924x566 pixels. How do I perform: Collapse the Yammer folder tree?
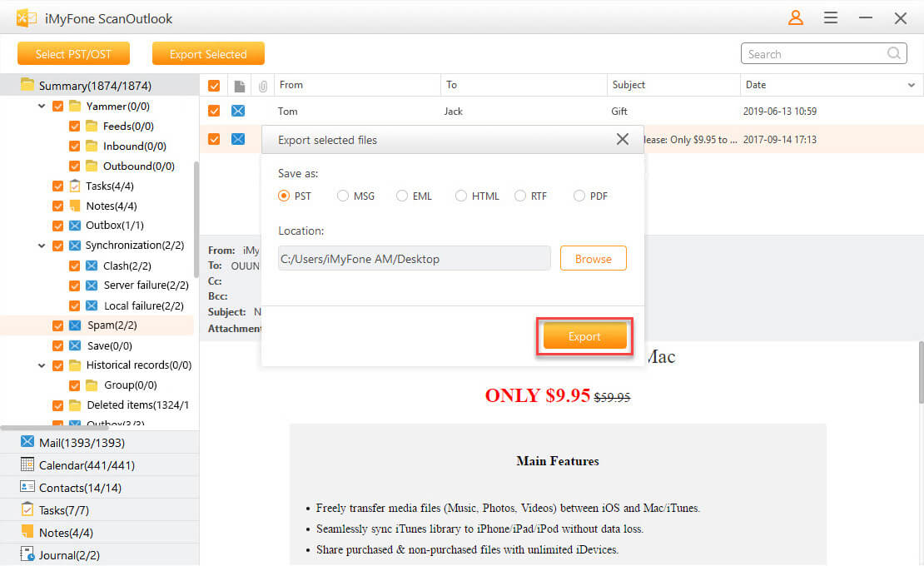pyautogui.click(x=42, y=107)
